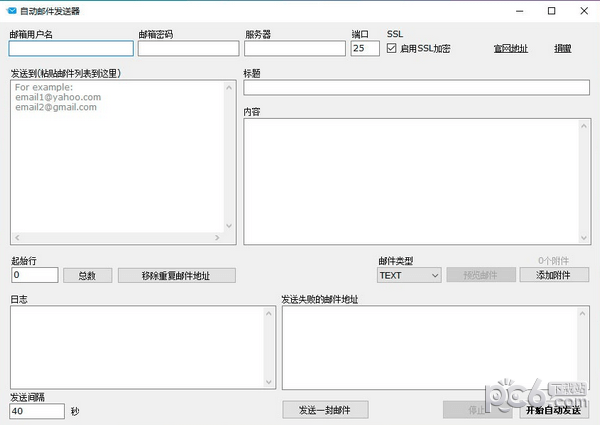Click the 预览邮件 button
The width and height of the screenshot is (600, 425).
click(481, 275)
